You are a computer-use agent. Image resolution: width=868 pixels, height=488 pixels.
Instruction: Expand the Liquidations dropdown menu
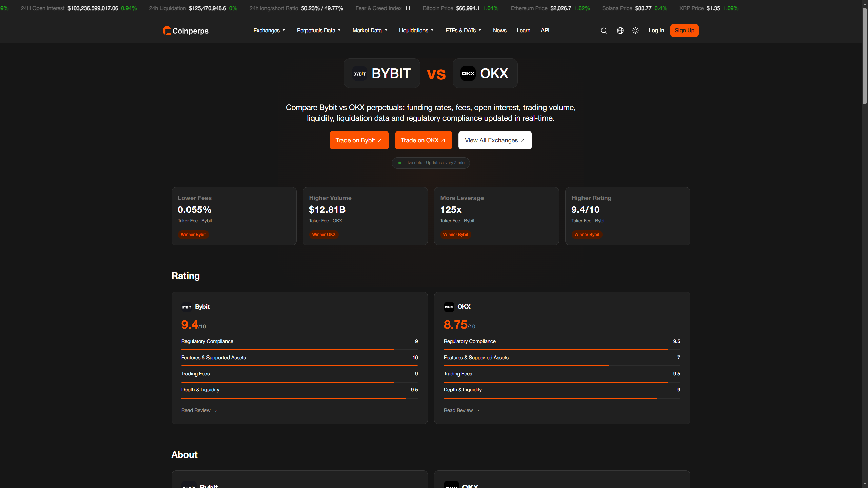click(416, 30)
